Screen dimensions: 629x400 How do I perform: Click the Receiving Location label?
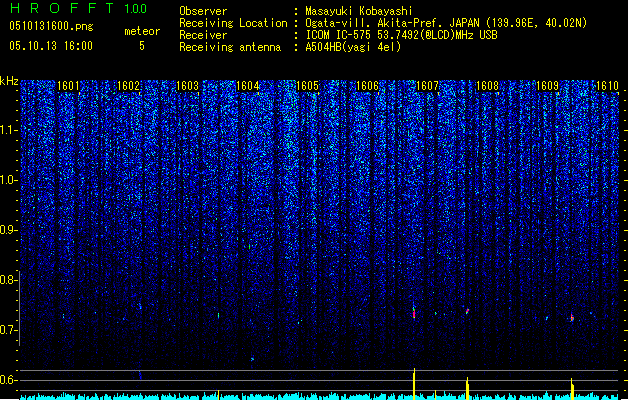(233, 23)
